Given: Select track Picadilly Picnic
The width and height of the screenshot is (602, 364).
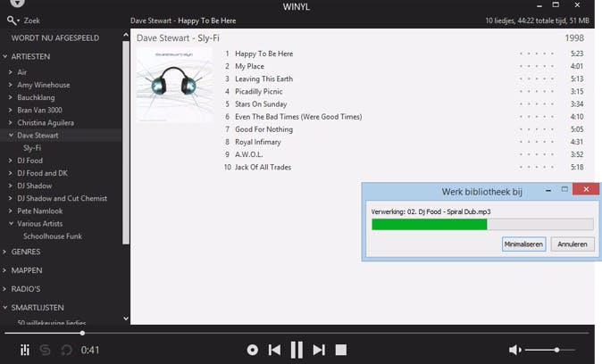Looking at the screenshot, I should [259, 91].
